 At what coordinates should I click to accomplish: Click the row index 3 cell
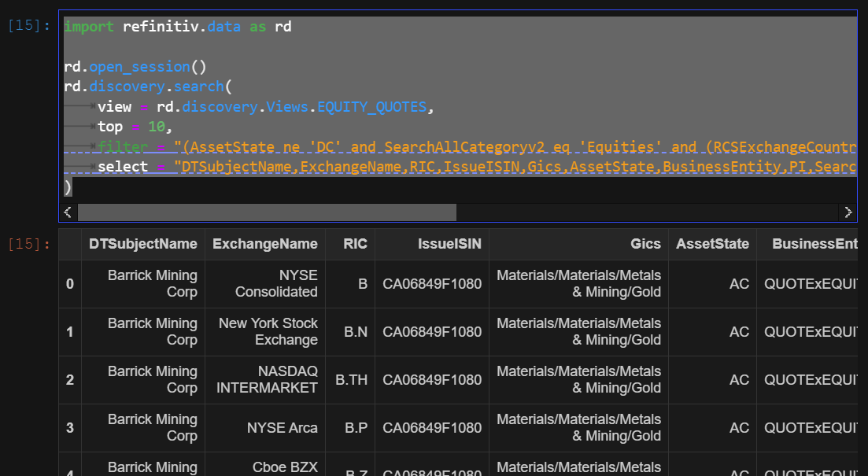70,428
